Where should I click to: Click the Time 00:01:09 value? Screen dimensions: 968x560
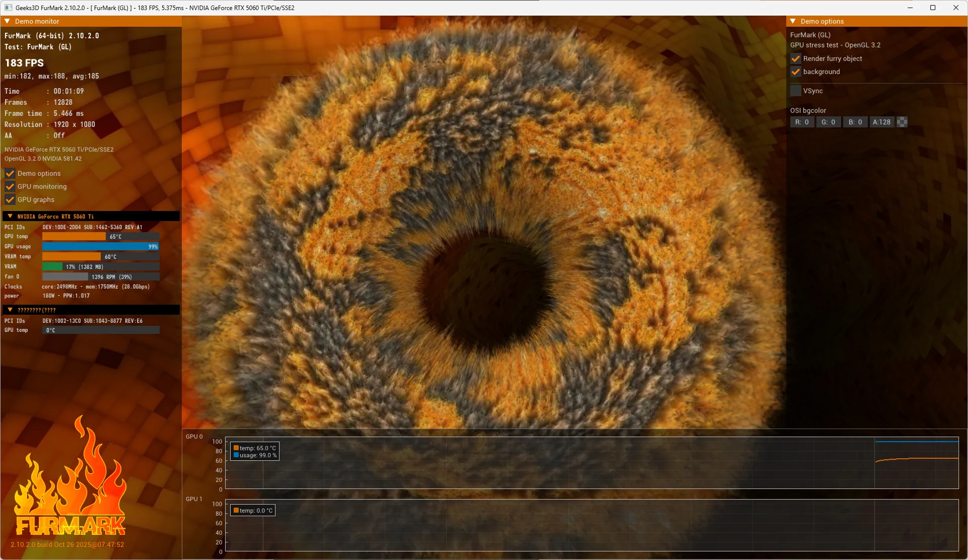[x=68, y=91]
